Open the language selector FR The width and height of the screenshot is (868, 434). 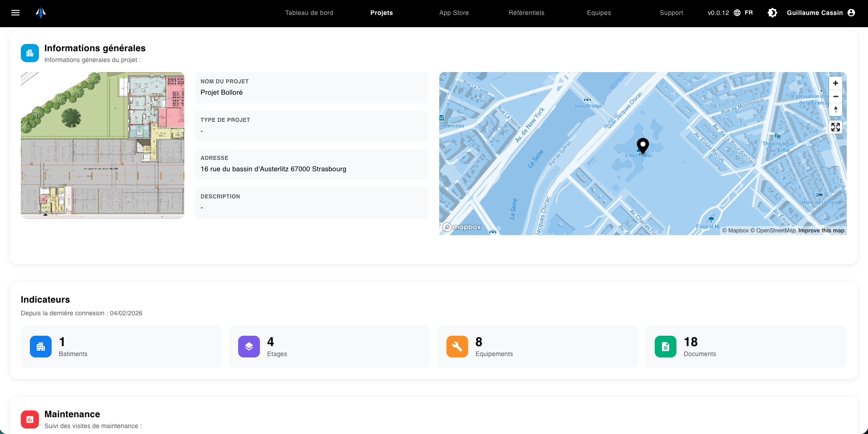(x=743, y=13)
